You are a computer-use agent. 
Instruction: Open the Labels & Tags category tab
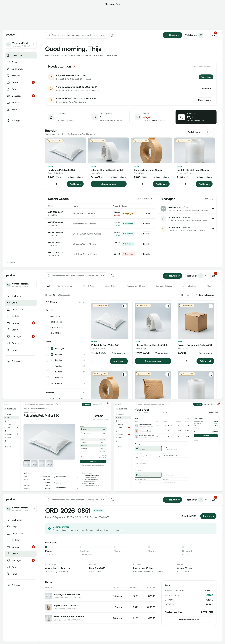point(112,286)
